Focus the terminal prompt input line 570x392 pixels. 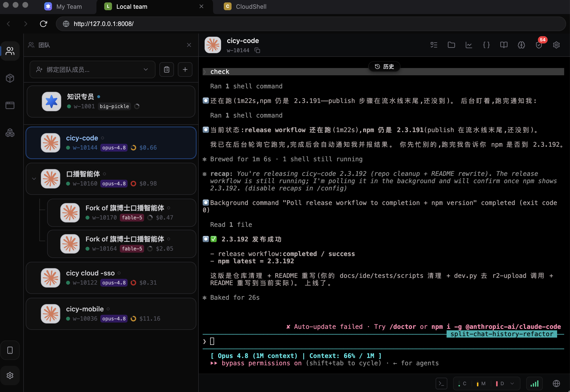click(383, 341)
